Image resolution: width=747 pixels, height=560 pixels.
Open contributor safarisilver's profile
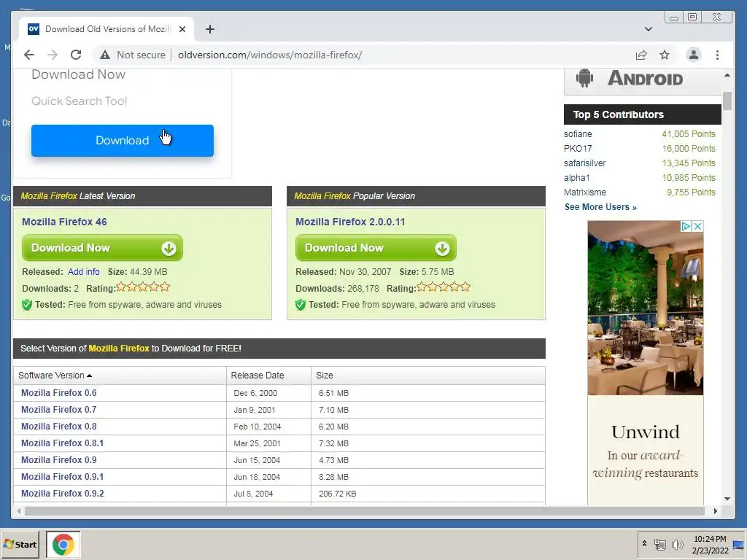(584, 163)
